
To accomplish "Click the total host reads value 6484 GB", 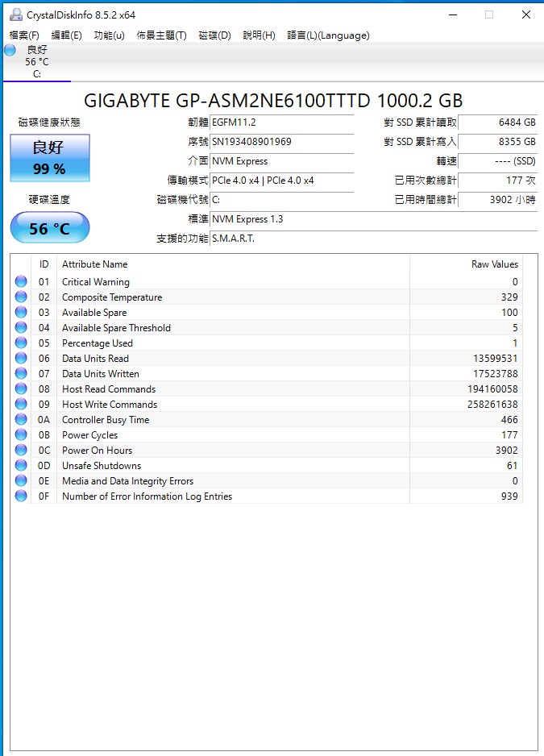I will 498,123.
